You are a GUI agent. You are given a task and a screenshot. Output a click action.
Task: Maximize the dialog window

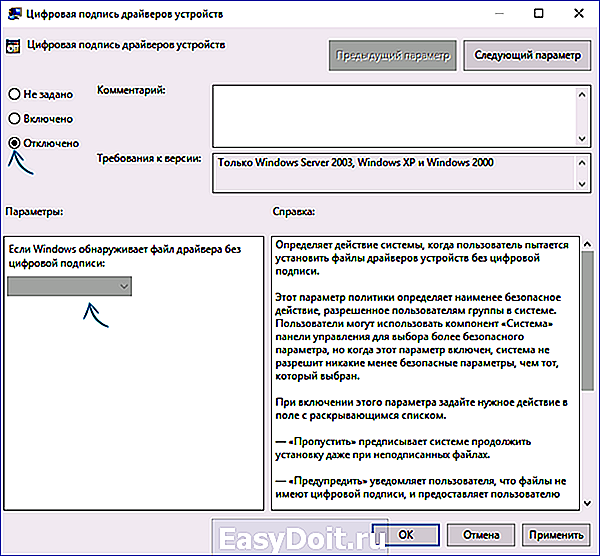point(538,13)
